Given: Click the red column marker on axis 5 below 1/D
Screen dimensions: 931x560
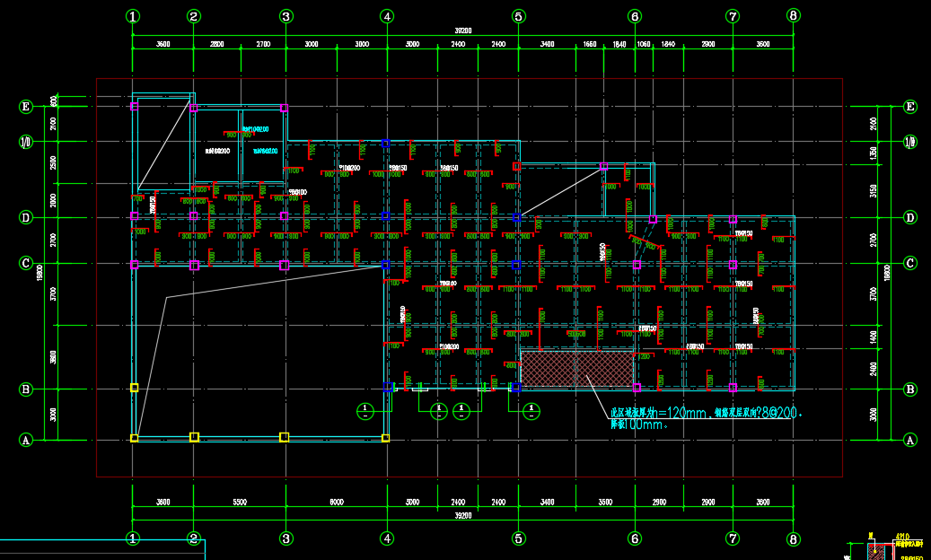Looking at the screenshot, I should click(516, 167).
